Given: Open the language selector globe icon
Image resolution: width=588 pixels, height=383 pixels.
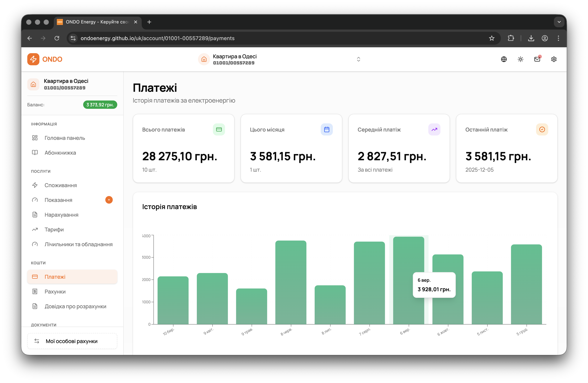Looking at the screenshot, I should [504, 59].
